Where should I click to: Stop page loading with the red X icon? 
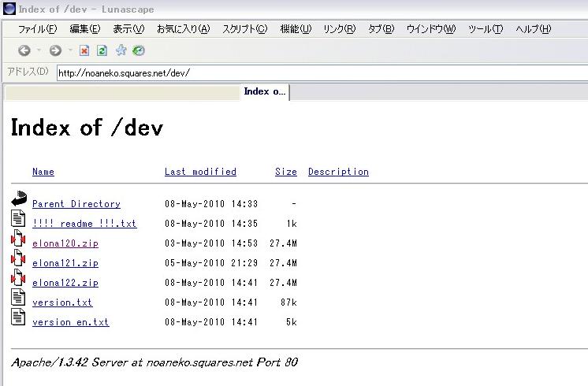coord(84,50)
